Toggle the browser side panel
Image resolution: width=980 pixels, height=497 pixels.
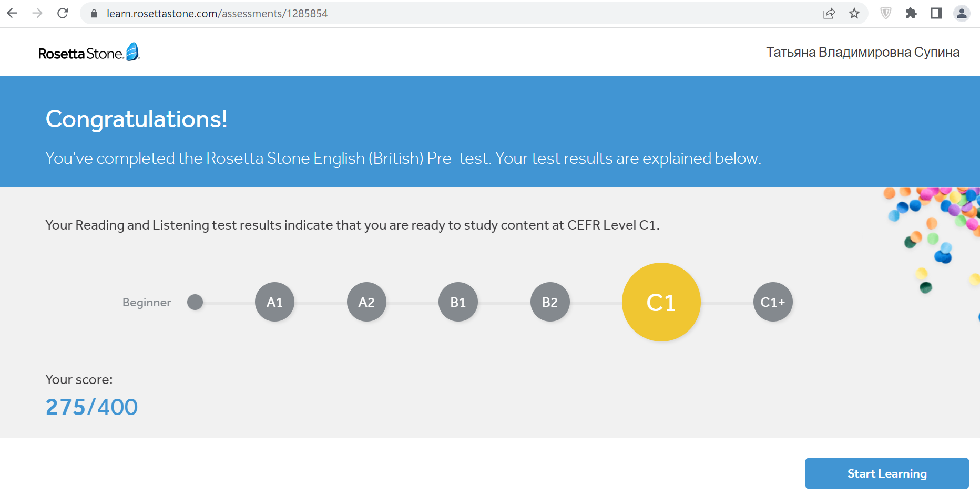(x=936, y=14)
